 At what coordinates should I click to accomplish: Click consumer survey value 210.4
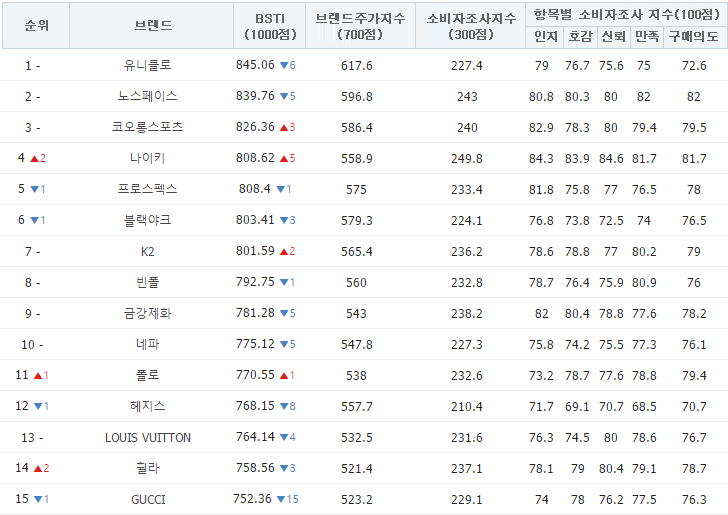coord(467,406)
